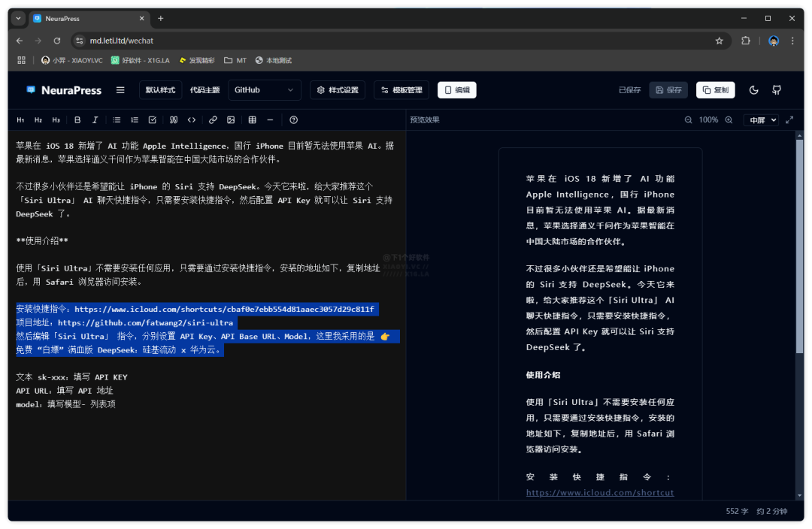This screenshot has height=529, width=812.
Task: Click the 约 2 分钟 reading time
Action: (x=771, y=512)
